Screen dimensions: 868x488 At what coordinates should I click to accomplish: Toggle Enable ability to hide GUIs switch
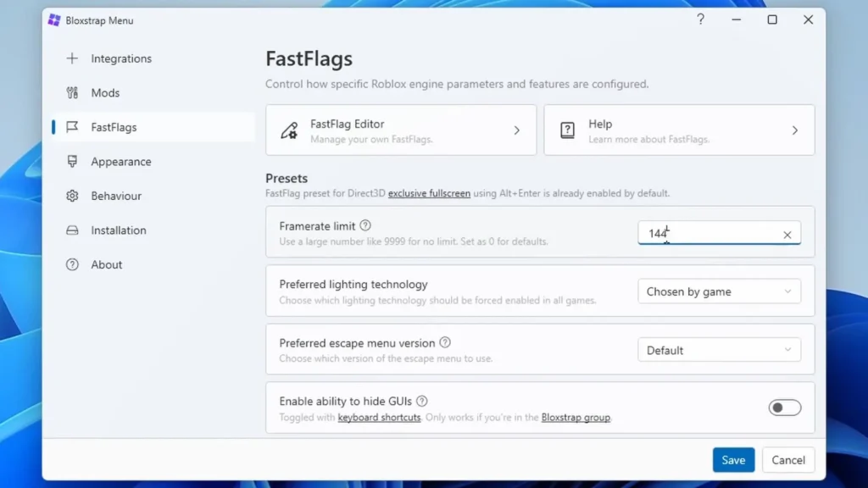(x=784, y=408)
